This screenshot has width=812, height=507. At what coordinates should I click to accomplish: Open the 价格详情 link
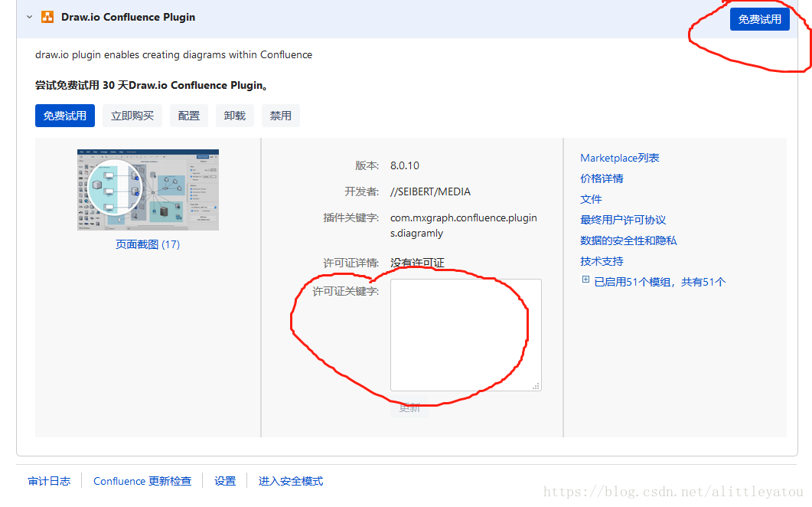tap(602, 178)
